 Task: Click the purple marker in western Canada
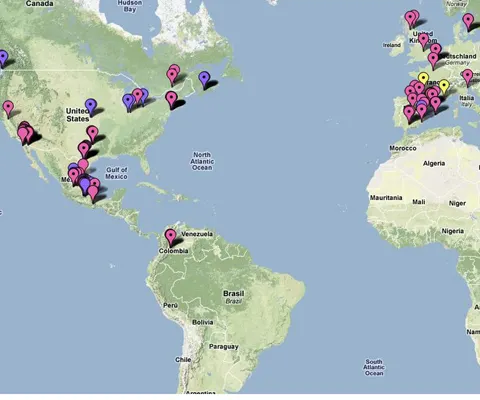(x=3, y=57)
